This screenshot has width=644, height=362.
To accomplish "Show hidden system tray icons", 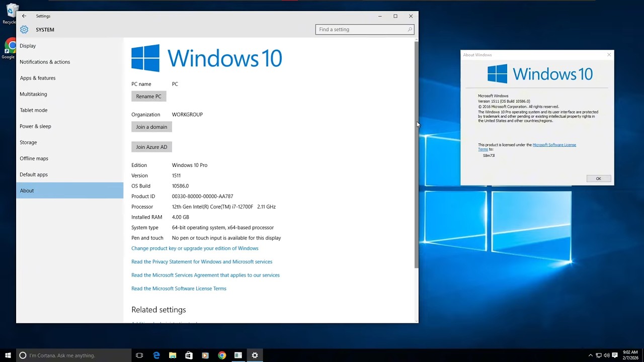I will [x=591, y=355].
